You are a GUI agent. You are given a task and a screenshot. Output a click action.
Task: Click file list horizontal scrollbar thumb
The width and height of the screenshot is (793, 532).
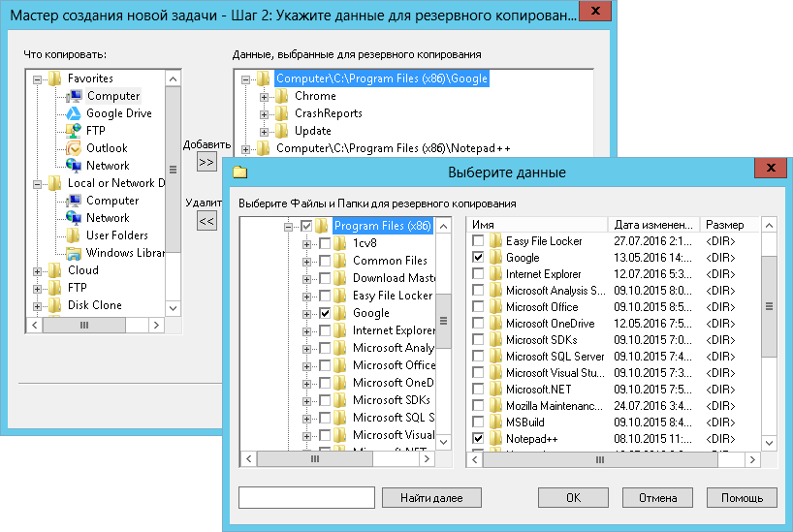600,459
